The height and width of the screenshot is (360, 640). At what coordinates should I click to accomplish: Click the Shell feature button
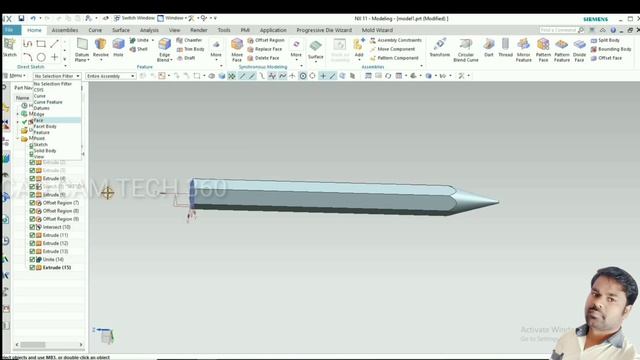click(x=139, y=49)
